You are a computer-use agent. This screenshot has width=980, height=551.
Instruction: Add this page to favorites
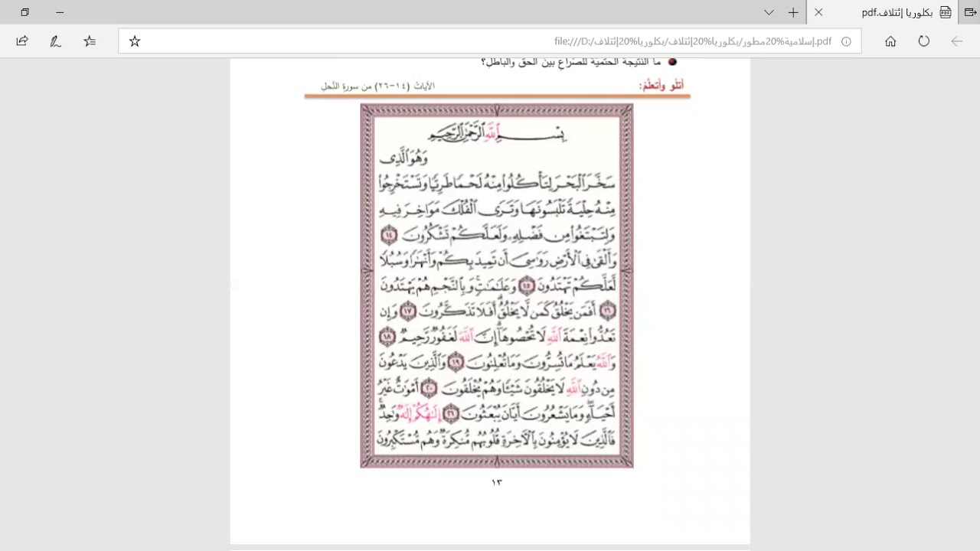click(135, 41)
